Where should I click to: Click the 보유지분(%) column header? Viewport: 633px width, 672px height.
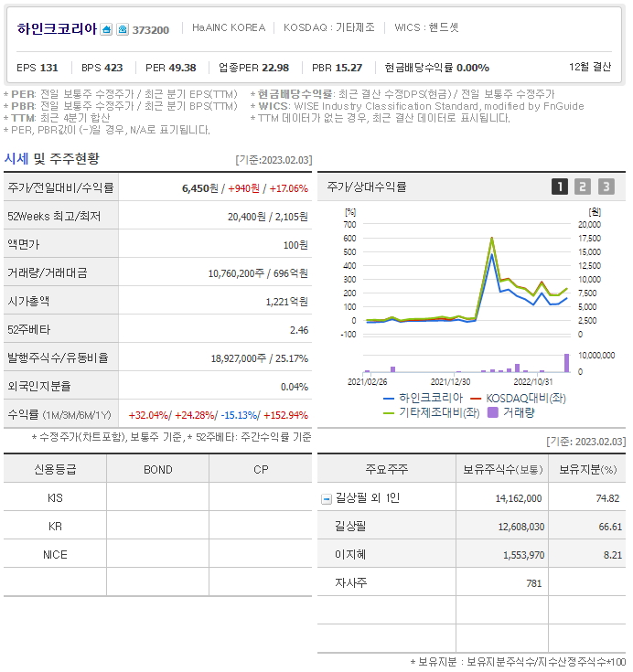tap(587, 469)
